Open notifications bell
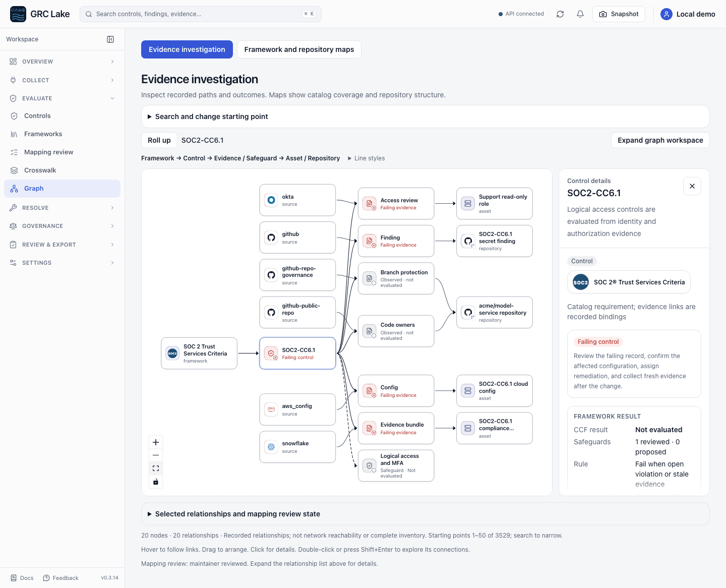The height and width of the screenshot is (588, 726). tap(580, 14)
